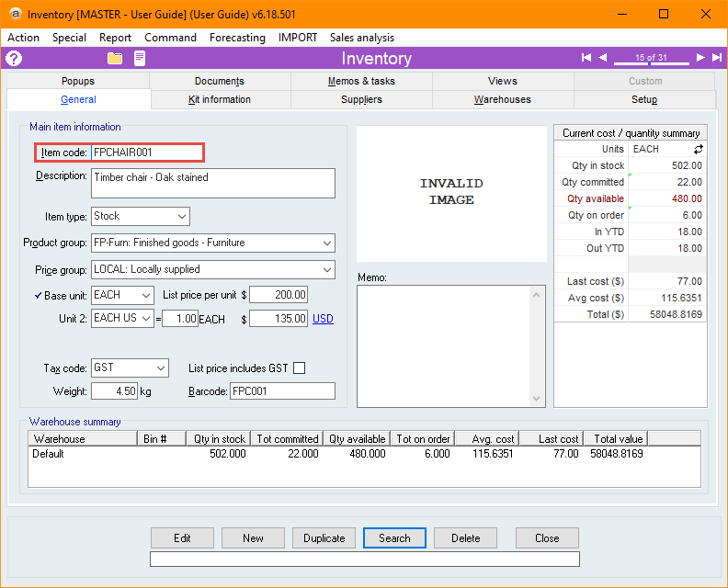Click the white notes document icon
Image resolution: width=728 pixels, height=588 pixels.
pyautogui.click(x=140, y=59)
